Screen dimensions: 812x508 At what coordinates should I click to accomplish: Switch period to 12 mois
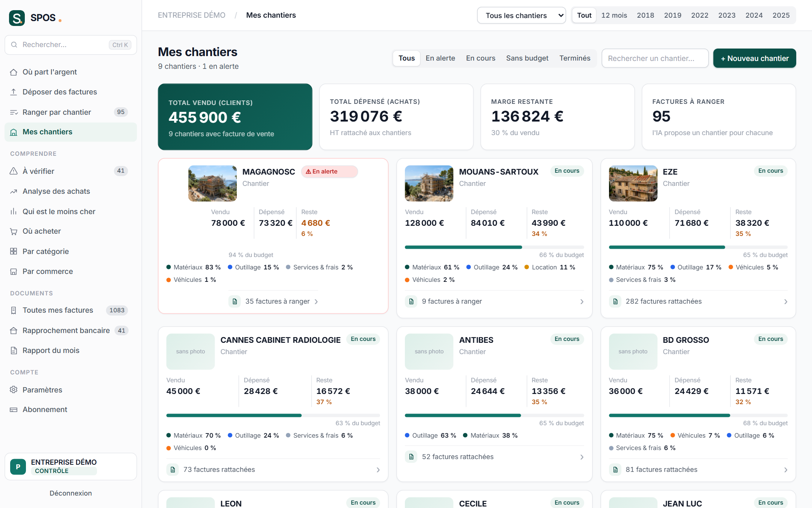click(614, 15)
